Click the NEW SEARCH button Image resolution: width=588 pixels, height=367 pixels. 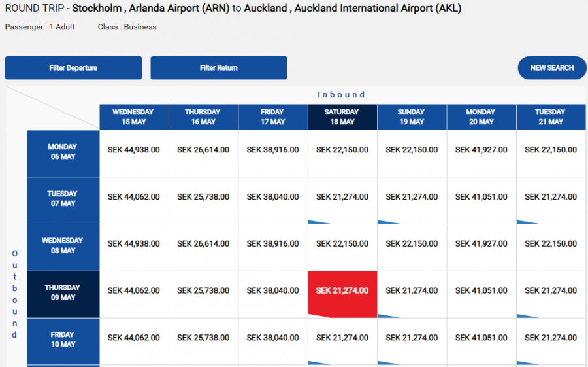[x=551, y=68]
